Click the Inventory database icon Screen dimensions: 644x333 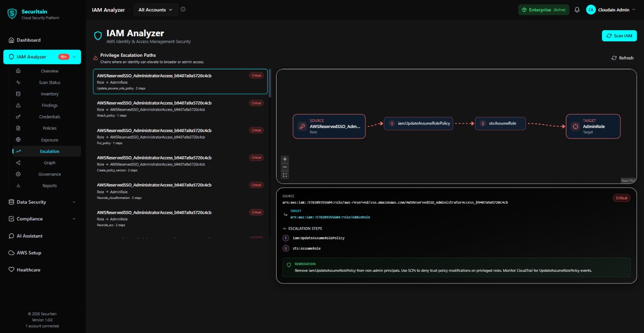18,94
